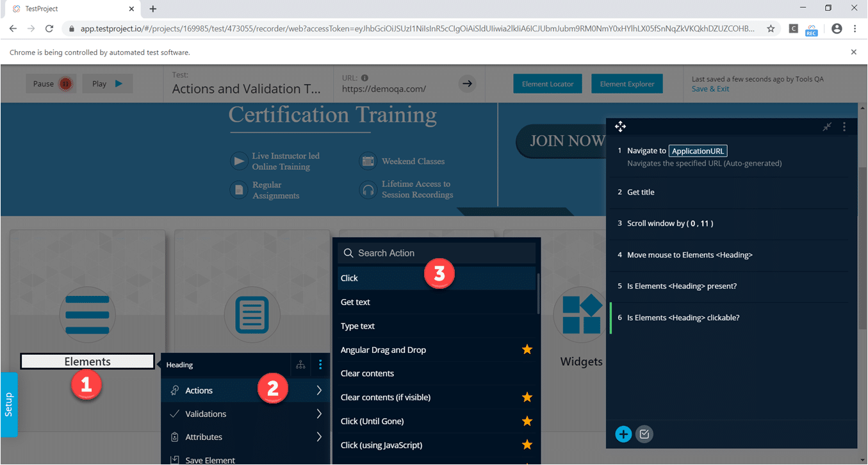This screenshot has width=868, height=465.
Task: Click star next to Clear contents (if visible)
Action: tap(527, 397)
